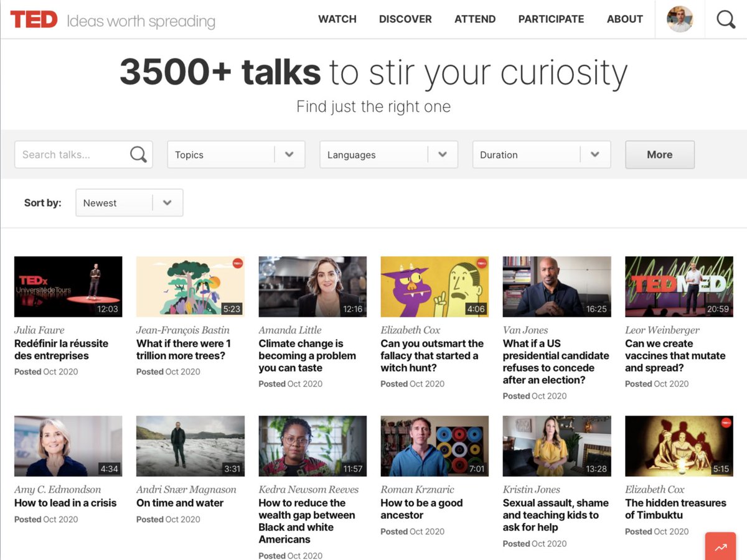
Task: Open Roman Krznaric talk thumbnail
Action: (435, 446)
